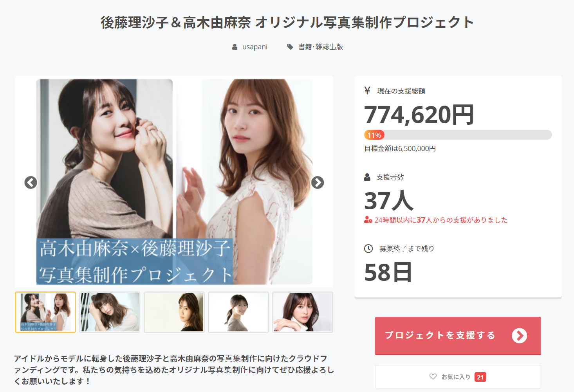Click the chevron circle on the support button
This screenshot has height=392, width=574.
[x=519, y=336]
